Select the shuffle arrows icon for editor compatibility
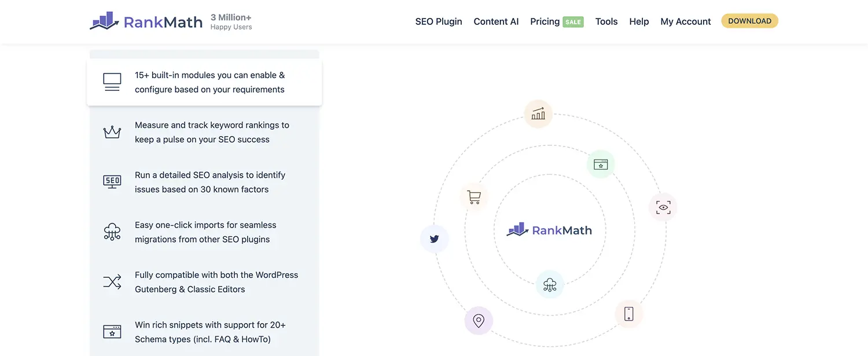This screenshot has width=868, height=356. [112, 282]
